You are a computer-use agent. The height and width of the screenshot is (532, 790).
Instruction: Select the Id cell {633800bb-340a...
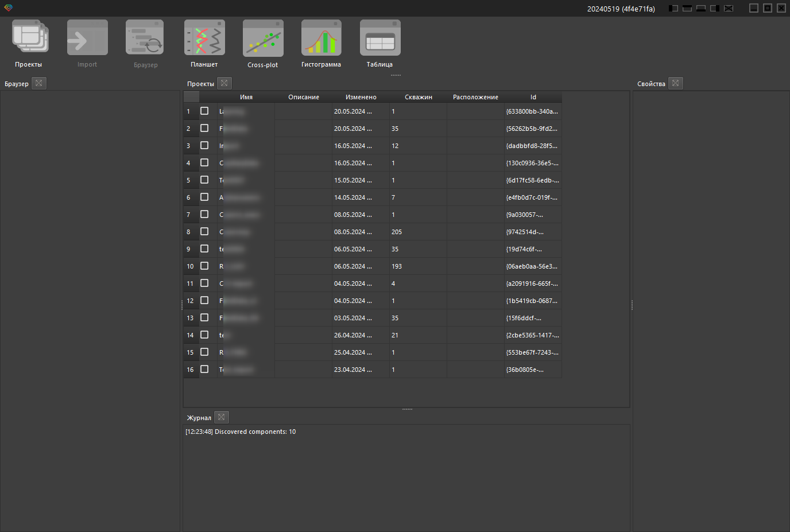point(533,111)
